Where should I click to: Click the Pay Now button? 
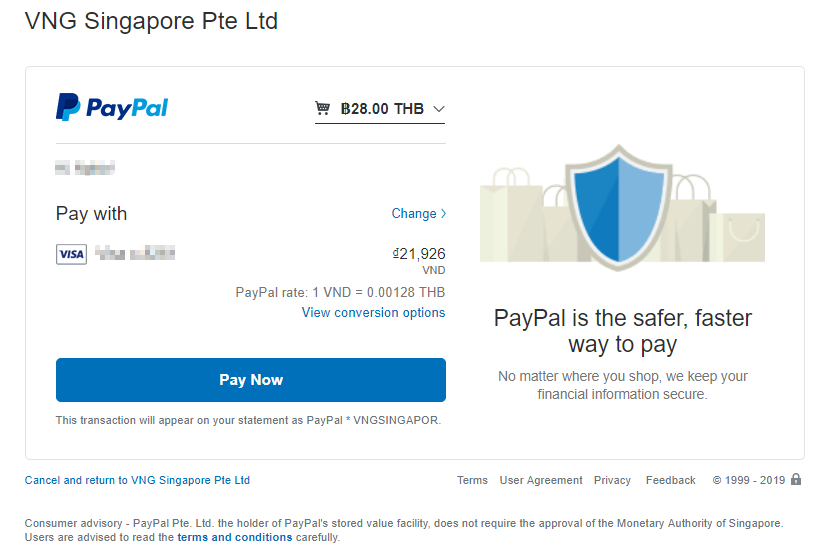click(x=251, y=380)
